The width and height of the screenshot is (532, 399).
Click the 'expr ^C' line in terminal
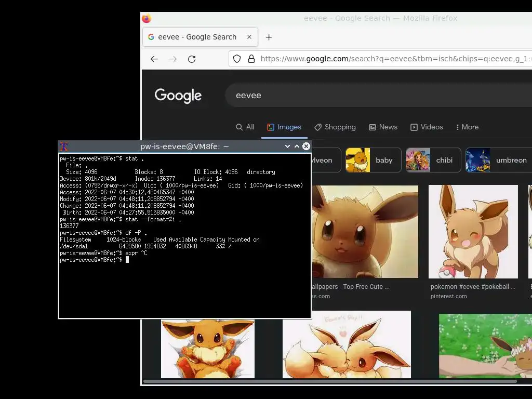136,253
